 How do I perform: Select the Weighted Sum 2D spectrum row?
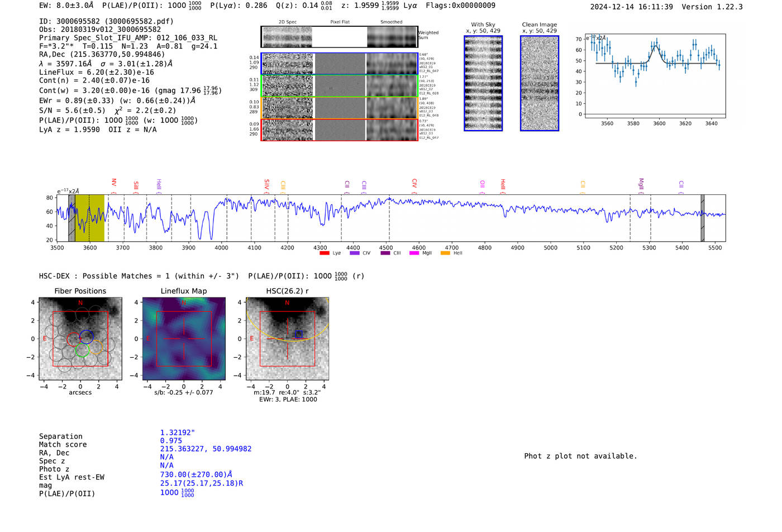click(340, 37)
